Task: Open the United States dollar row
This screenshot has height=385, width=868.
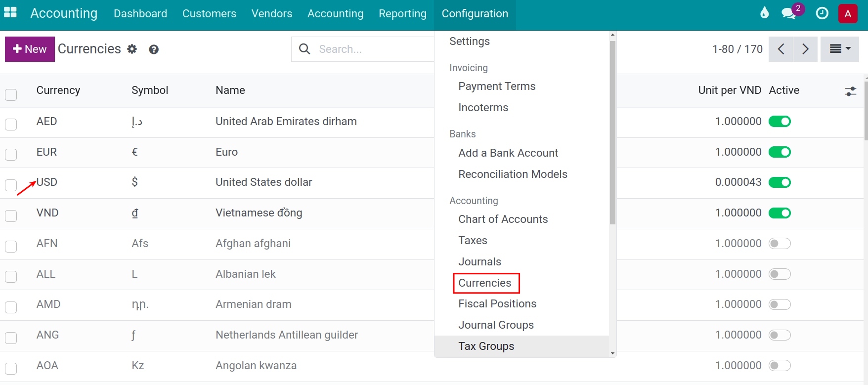Action: [x=263, y=182]
